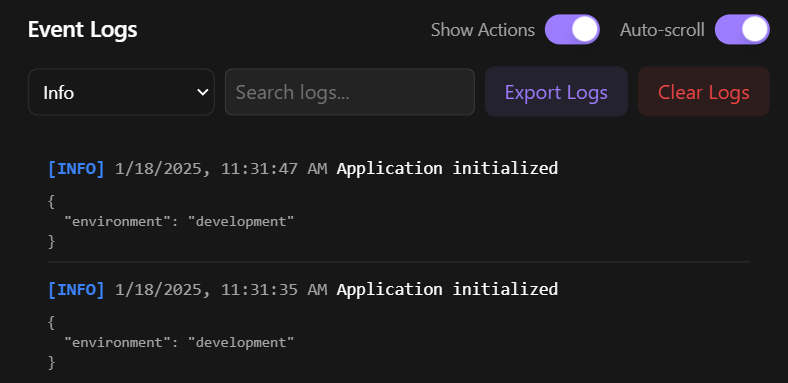The width and height of the screenshot is (788, 383).
Task: Click the divider between log entries
Action: coord(399,262)
